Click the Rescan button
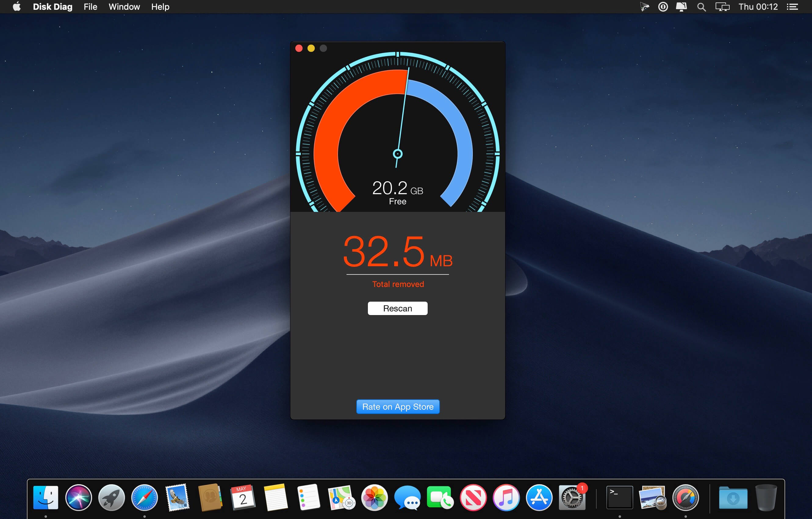 click(x=397, y=308)
